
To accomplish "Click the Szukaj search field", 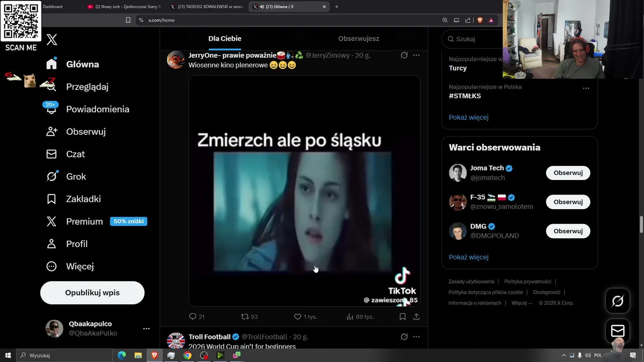I will 473,39.
